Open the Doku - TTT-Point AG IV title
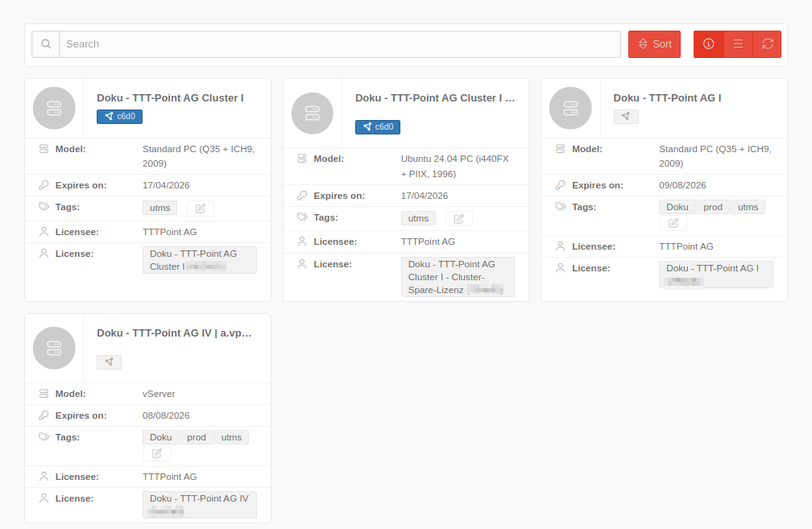 174,333
